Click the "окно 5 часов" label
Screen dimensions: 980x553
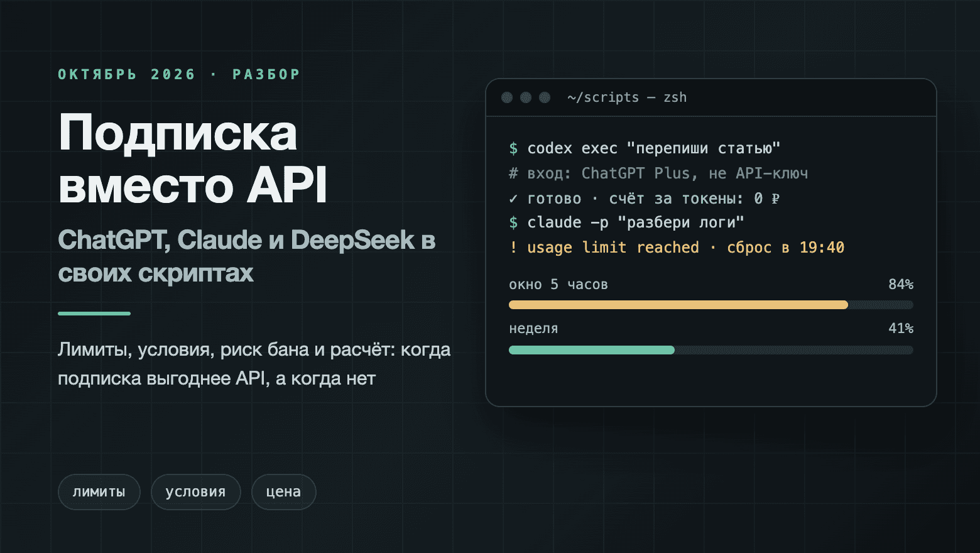tap(558, 285)
